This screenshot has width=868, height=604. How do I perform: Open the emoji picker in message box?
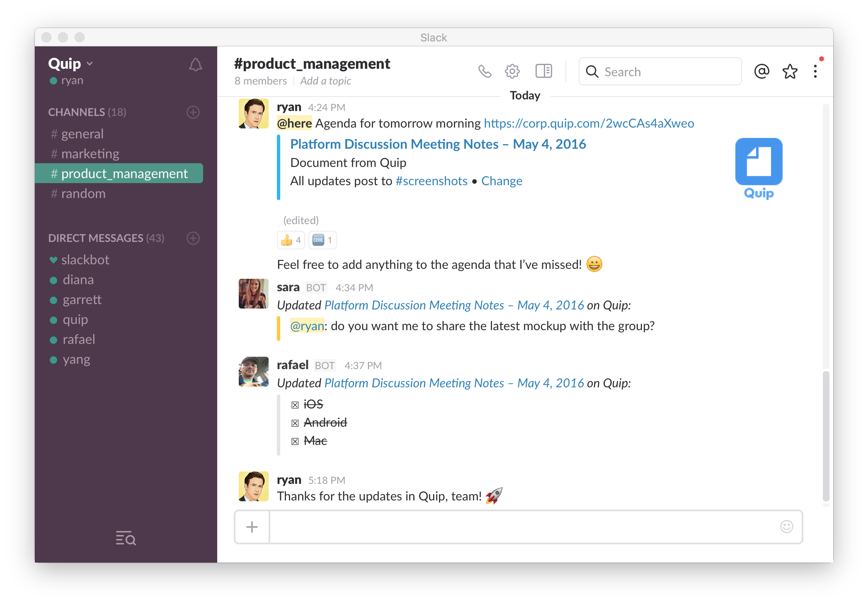point(786,527)
